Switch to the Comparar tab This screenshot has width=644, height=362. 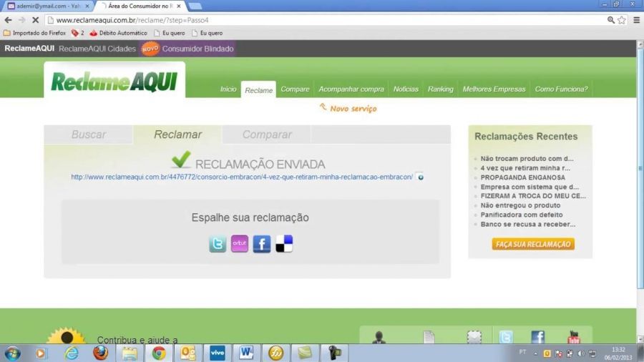pyautogui.click(x=267, y=134)
